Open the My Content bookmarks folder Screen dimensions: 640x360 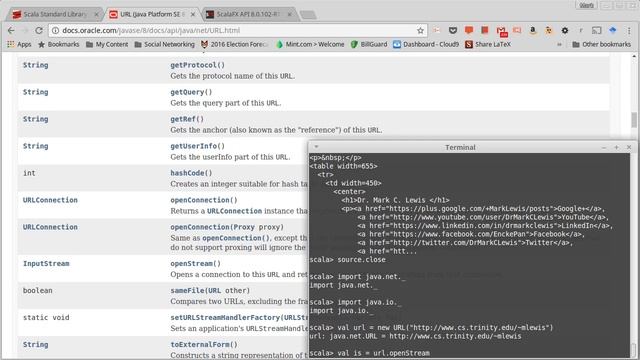click(x=107, y=44)
